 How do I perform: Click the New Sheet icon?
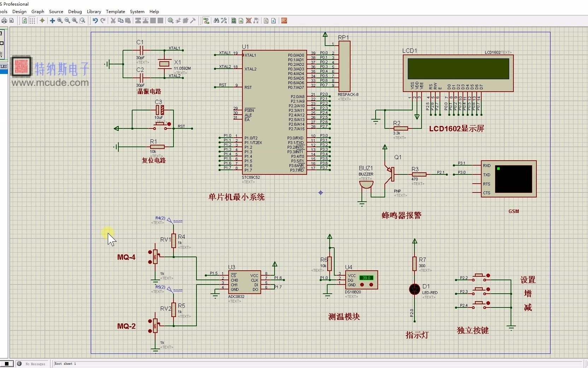click(241, 21)
